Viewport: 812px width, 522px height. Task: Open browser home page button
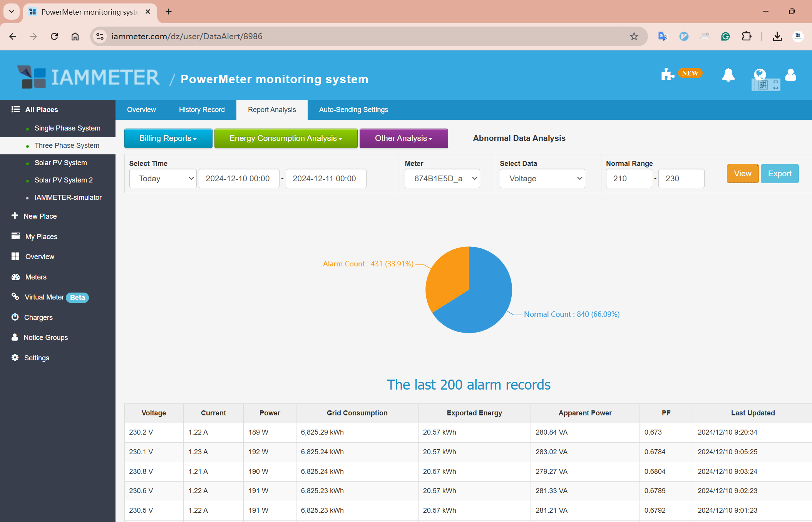point(75,36)
